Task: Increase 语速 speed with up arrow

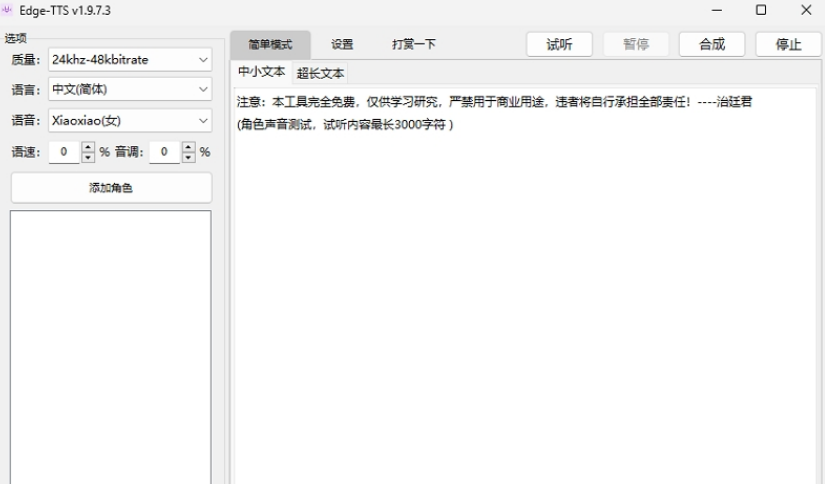Action: [x=88, y=147]
